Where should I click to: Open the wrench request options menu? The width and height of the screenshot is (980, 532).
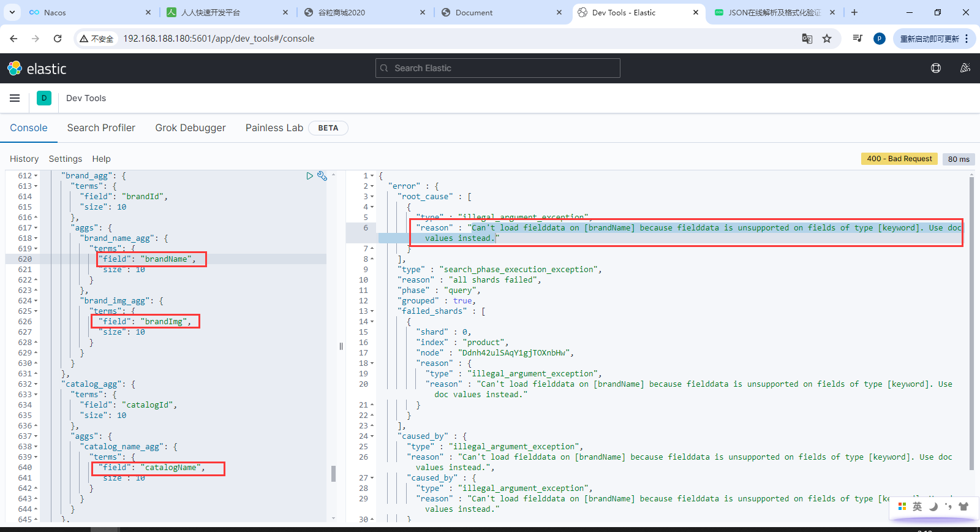pos(322,176)
